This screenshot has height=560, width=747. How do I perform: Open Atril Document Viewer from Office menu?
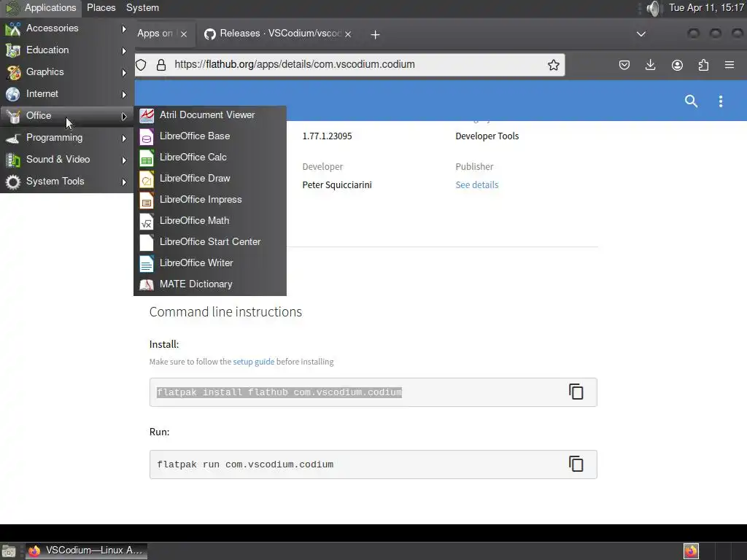210,114
